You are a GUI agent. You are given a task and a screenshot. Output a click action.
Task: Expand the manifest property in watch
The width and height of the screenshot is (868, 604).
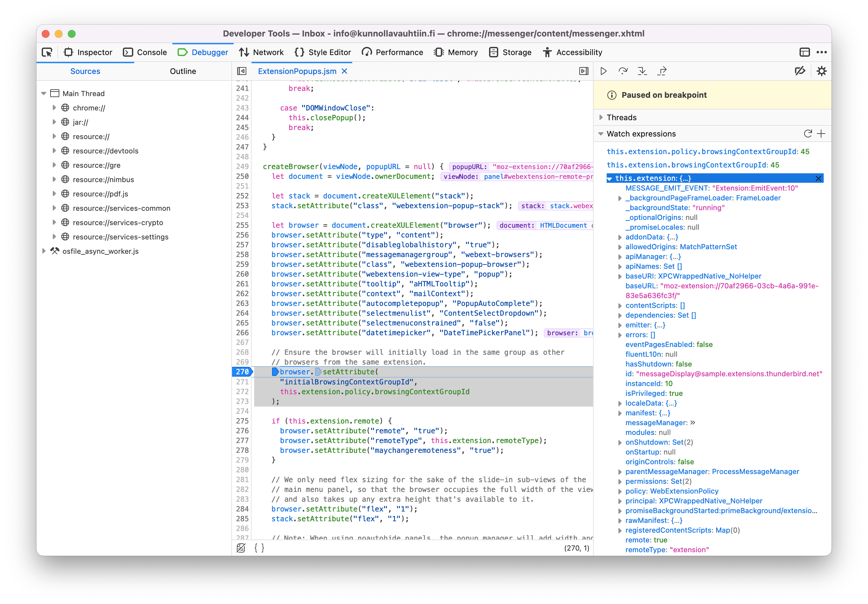620,413
